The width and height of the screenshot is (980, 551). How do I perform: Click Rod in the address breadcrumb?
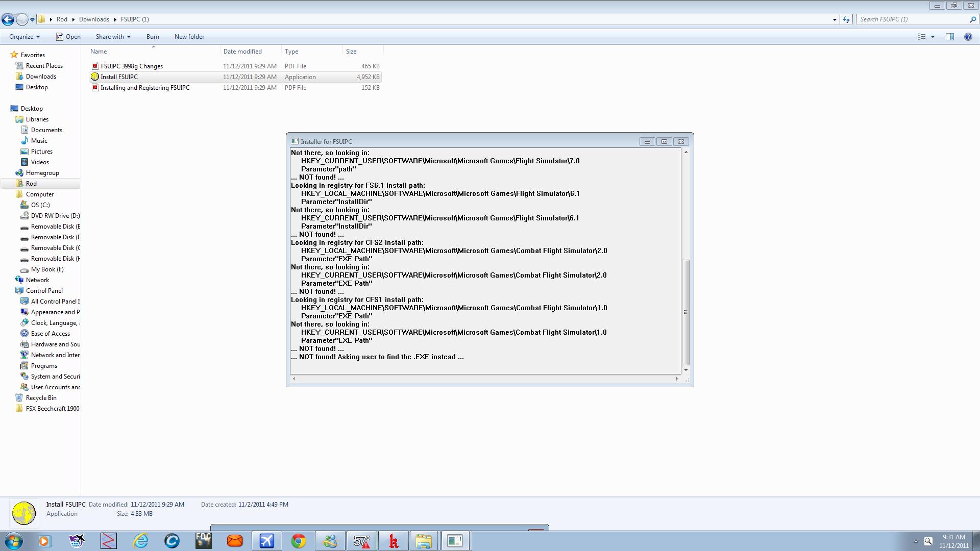62,19
